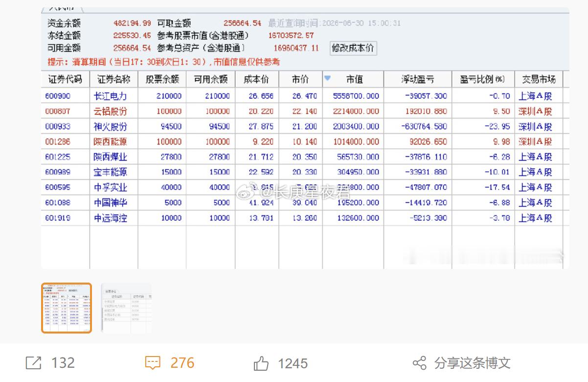Select the 中国神华 row name
588x382 pixels.
(x=110, y=202)
